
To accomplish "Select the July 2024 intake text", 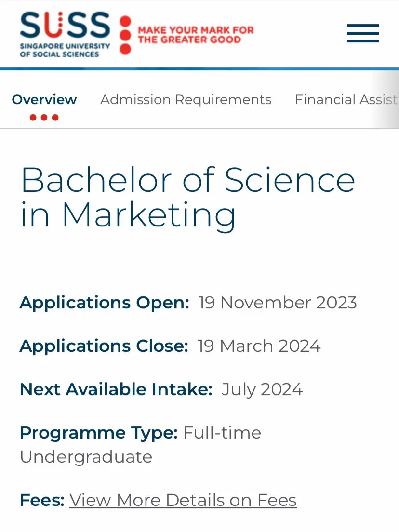I will pyautogui.click(x=262, y=389).
